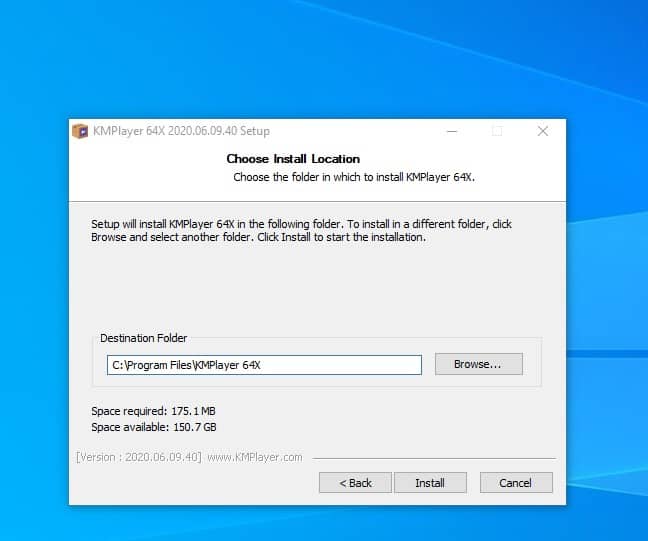Focus the Destination Folder path field
The width and height of the screenshot is (648, 541).
tap(264, 365)
